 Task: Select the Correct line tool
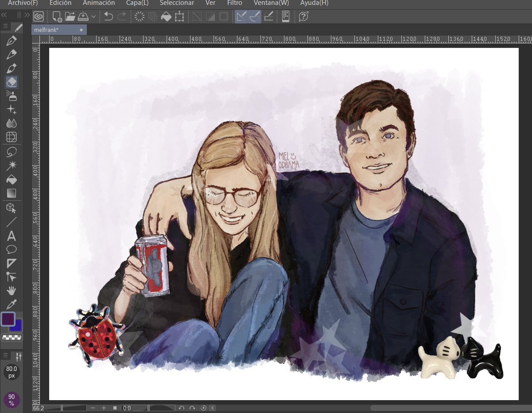tap(12, 277)
